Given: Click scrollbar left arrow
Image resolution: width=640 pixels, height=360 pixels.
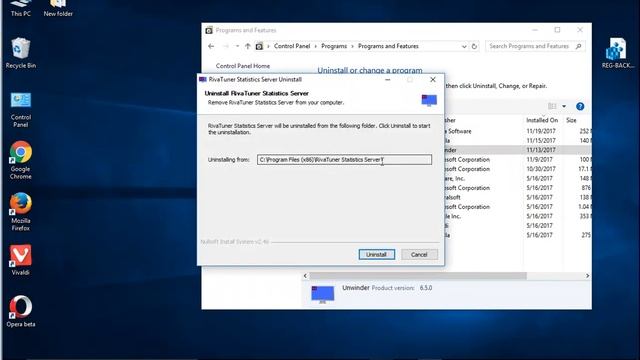Looking at the screenshot, I should (x=305, y=276).
